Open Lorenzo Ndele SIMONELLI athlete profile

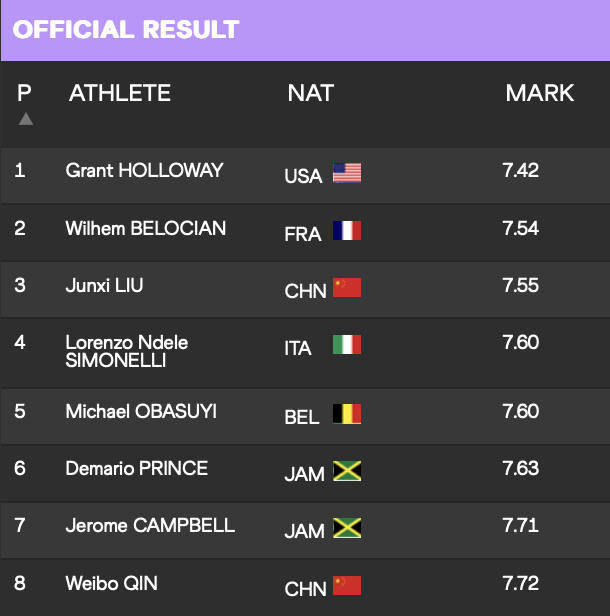[x=127, y=351]
